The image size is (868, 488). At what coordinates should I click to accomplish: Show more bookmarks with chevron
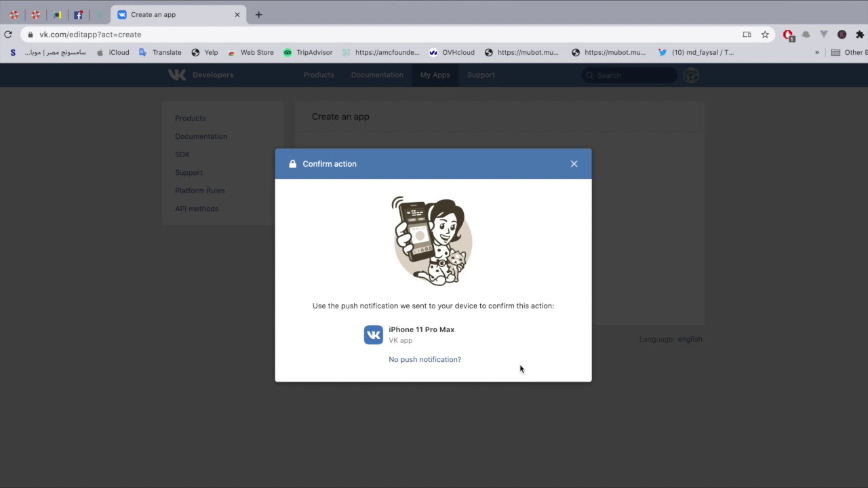click(816, 52)
